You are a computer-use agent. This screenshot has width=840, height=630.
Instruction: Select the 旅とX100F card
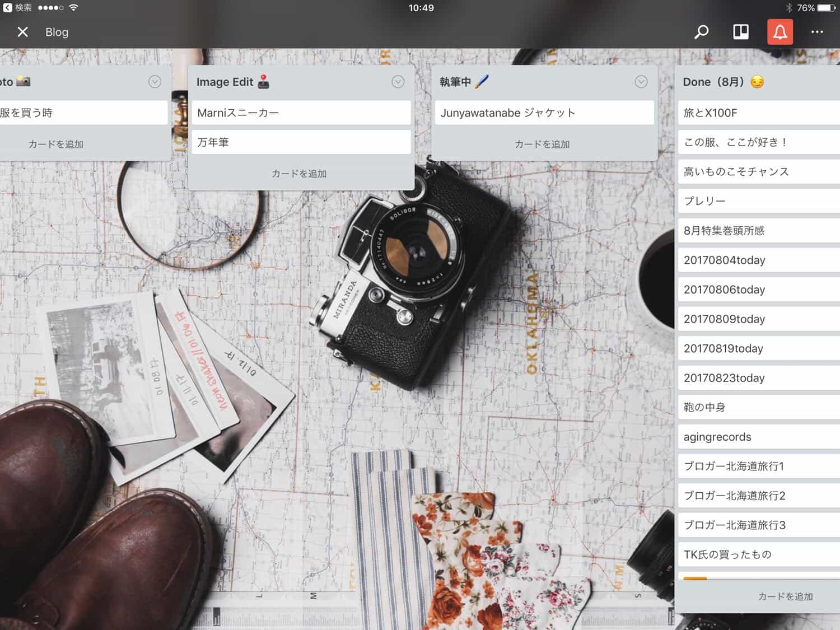[759, 113]
